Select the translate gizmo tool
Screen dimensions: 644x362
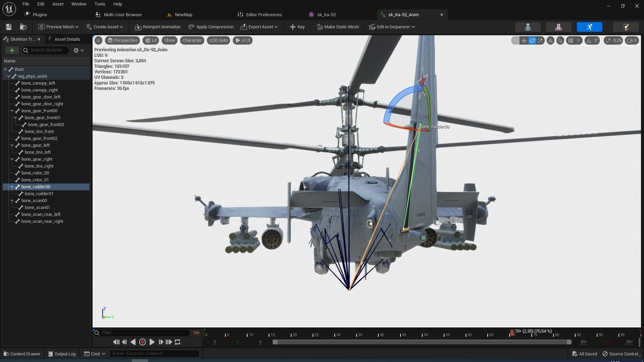pyautogui.click(x=524, y=40)
